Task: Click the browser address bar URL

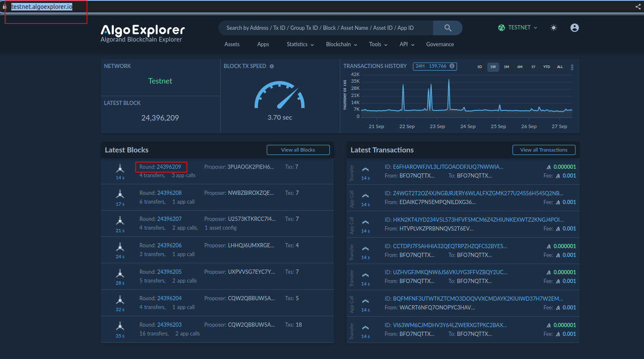Action: [42, 7]
